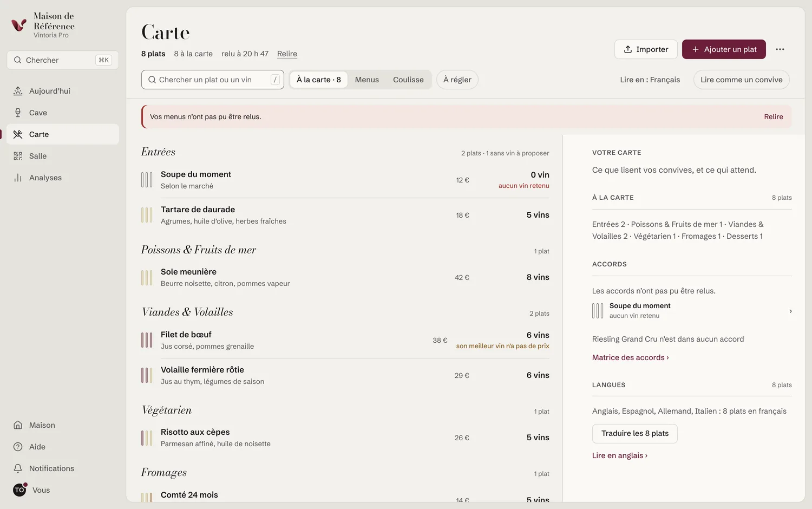Click the Maison de Référence logo icon
812x509 pixels.
pos(19,25)
